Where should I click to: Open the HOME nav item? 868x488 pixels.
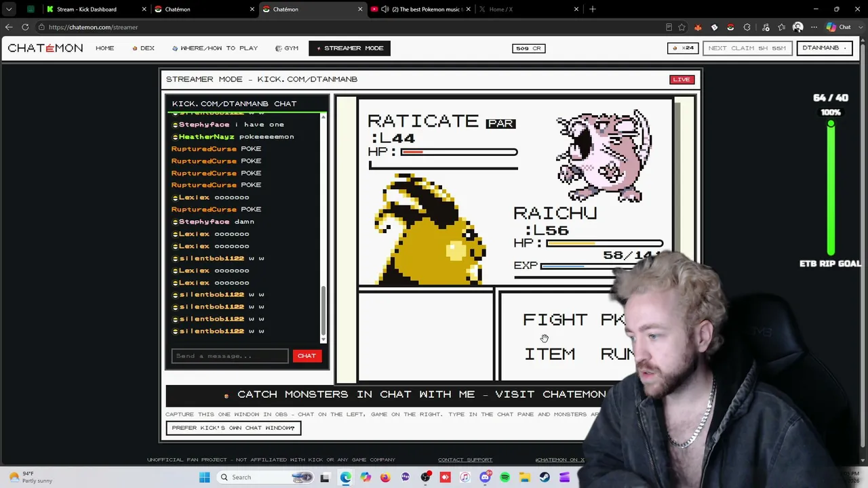click(104, 48)
